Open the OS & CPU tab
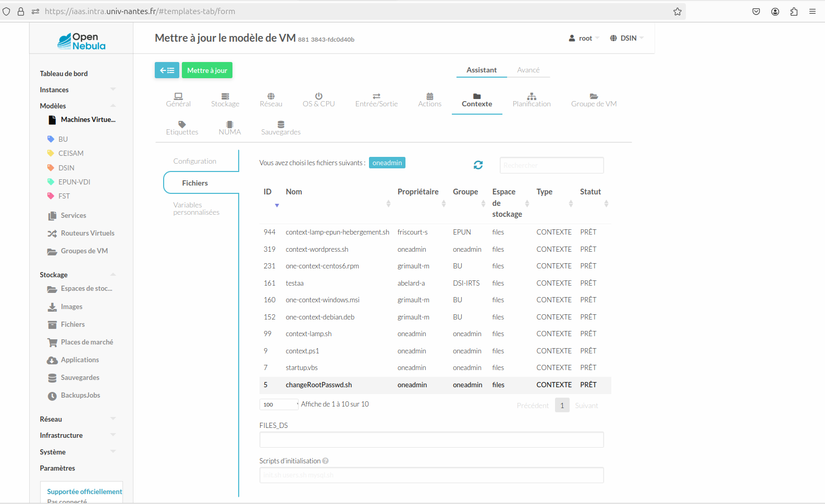 [x=319, y=100]
